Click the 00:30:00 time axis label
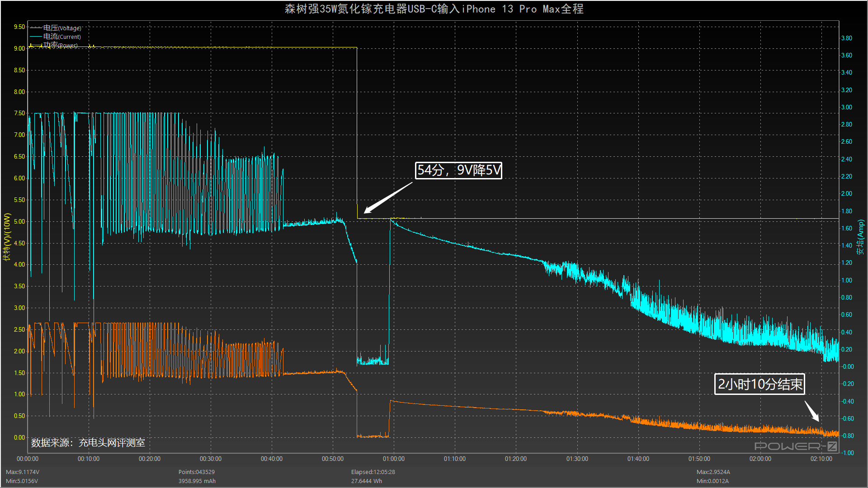Image resolution: width=868 pixels, height=488 pixels. (x=211, y=459)
